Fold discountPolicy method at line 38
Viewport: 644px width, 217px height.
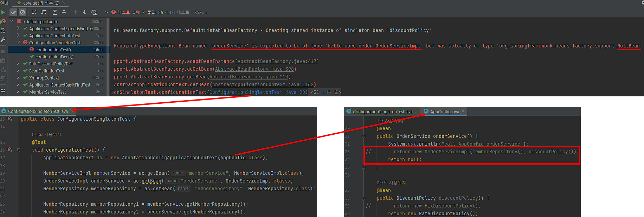(363, 198)
